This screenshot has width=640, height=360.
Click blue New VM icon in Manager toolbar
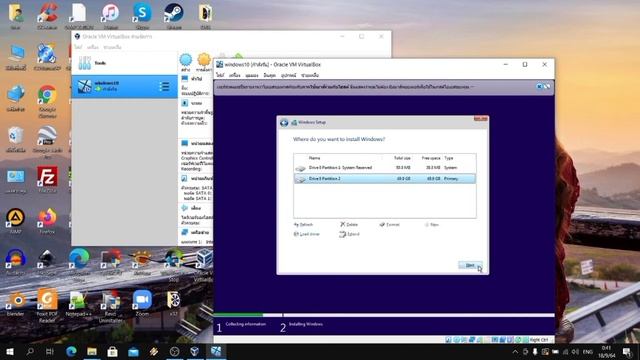[x=186, y=60]
